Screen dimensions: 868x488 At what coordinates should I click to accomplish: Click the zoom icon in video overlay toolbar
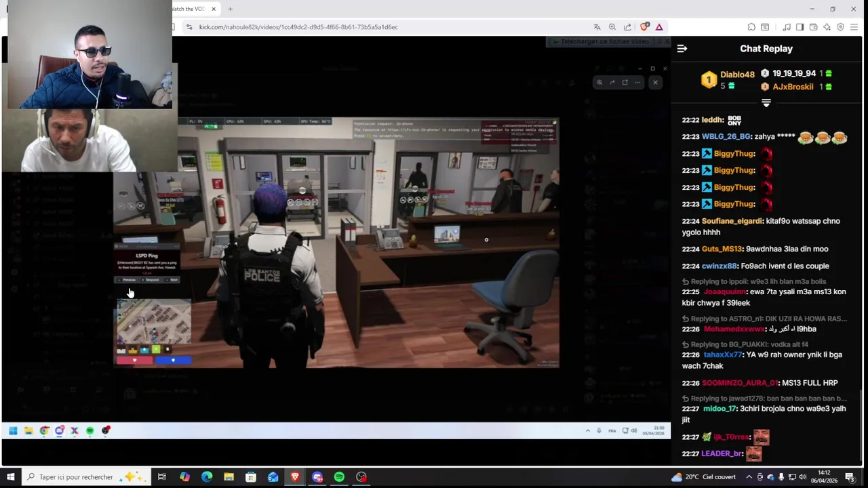599,83
